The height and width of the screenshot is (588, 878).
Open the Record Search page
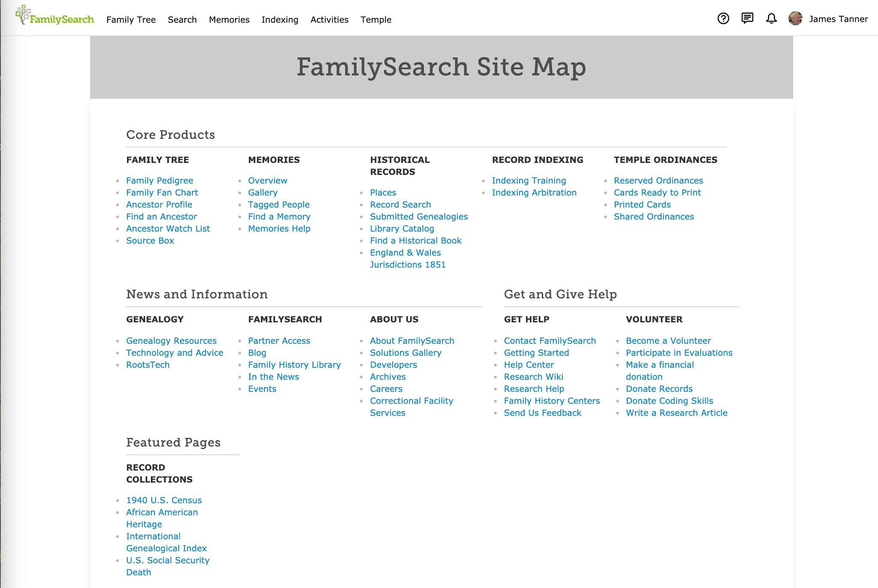click(400, 204)
